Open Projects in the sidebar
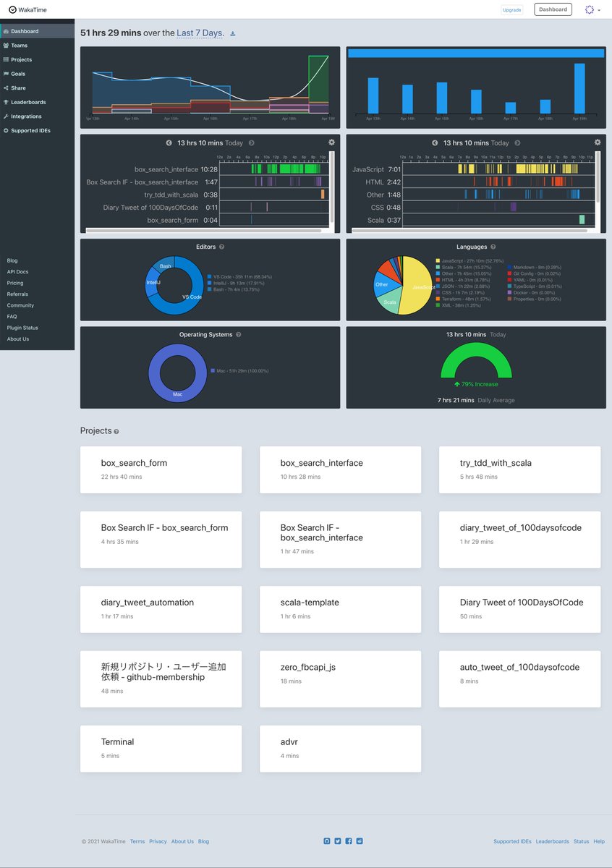Screen dimensions: 612x868 point(37,59)
